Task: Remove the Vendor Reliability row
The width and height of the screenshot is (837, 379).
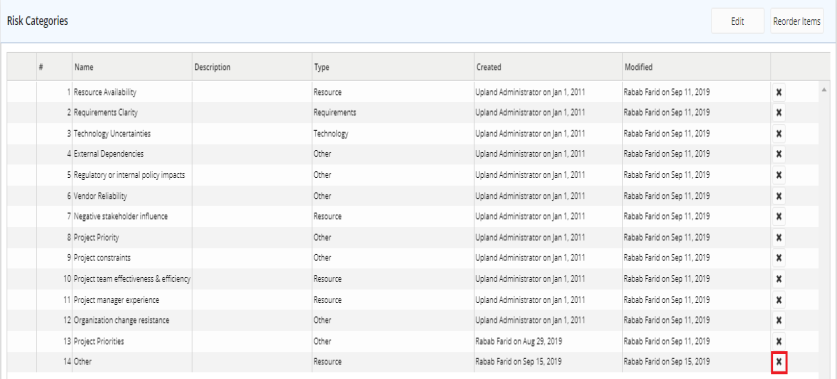Action: [778, 195]
